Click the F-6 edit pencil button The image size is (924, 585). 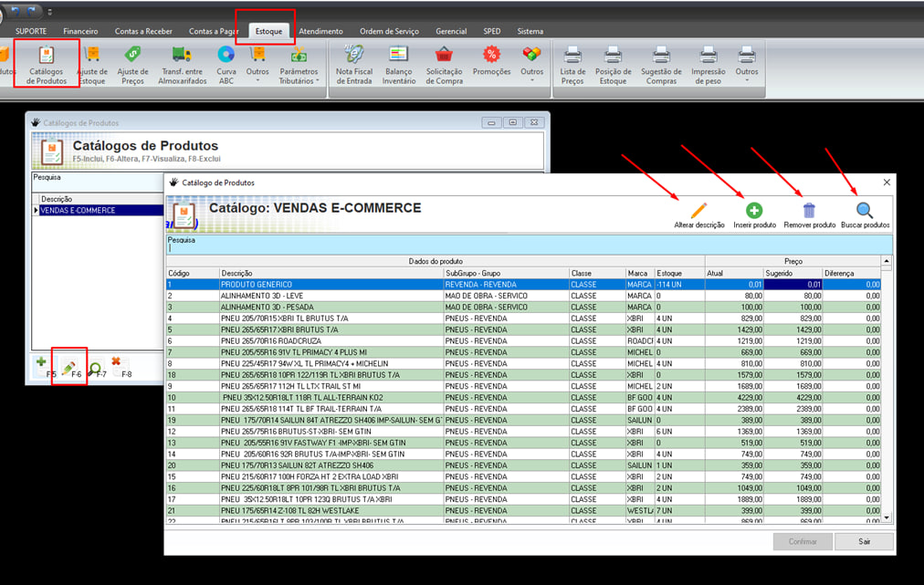click(70, 367)
